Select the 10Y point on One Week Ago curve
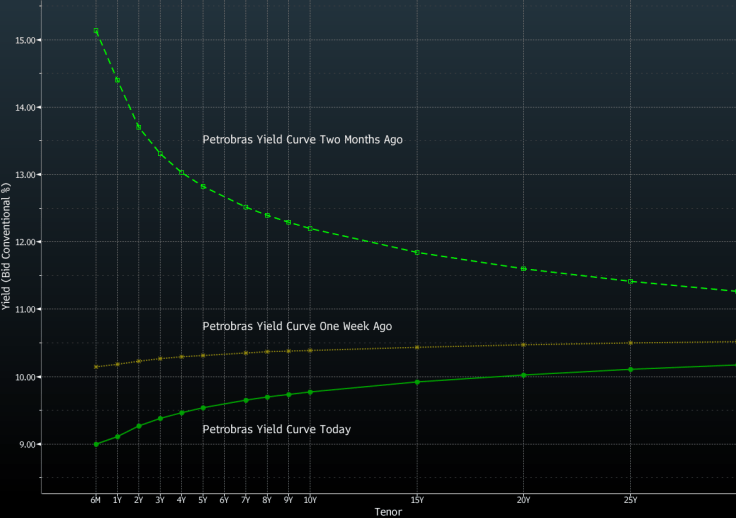Viewport: 736px width, 518px height. pyautogui.click(x=310, y=350)
